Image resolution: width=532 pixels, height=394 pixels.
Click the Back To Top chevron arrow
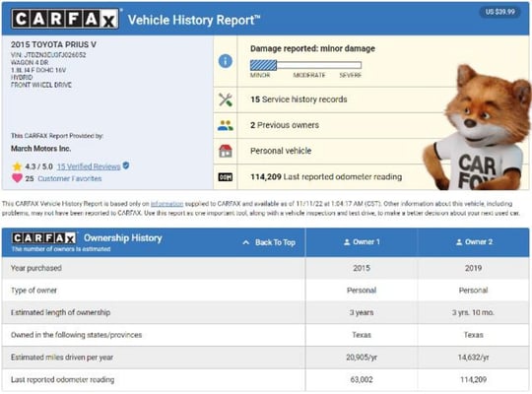pyautogui.click(x=246, y=242)
